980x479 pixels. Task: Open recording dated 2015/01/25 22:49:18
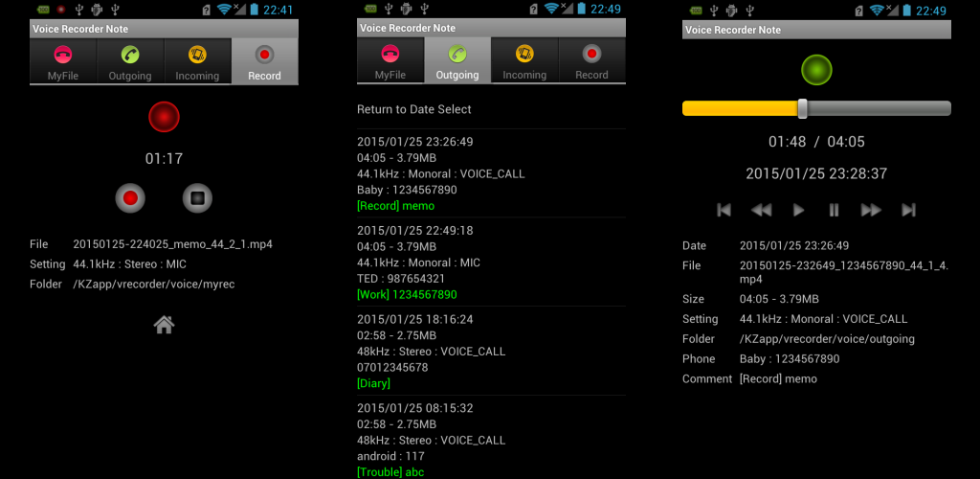(491, 262)
